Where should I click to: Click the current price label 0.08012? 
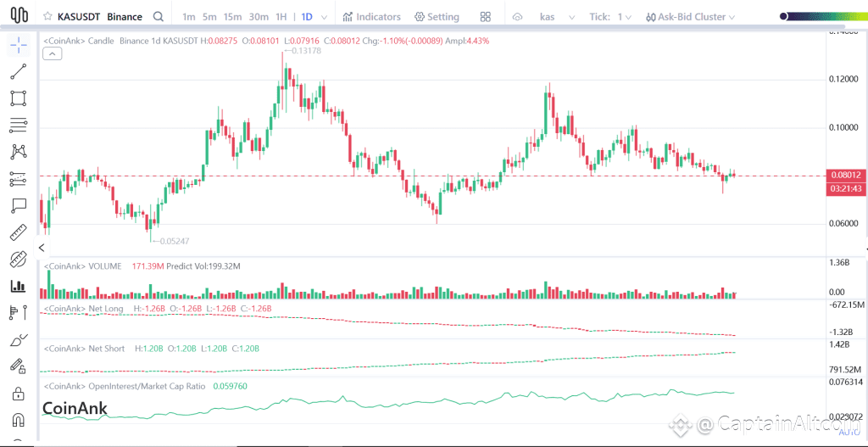(x=845, y=175)
